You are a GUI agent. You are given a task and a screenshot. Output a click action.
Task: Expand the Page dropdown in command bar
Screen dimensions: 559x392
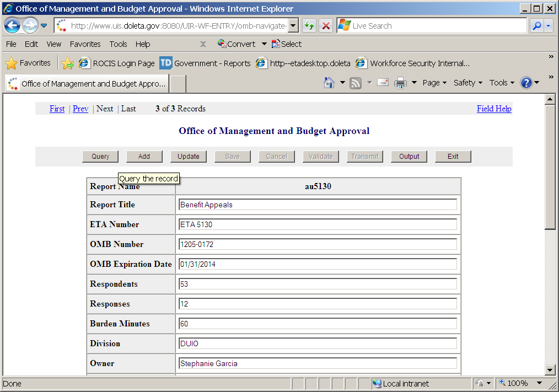(x=434, y=83)
